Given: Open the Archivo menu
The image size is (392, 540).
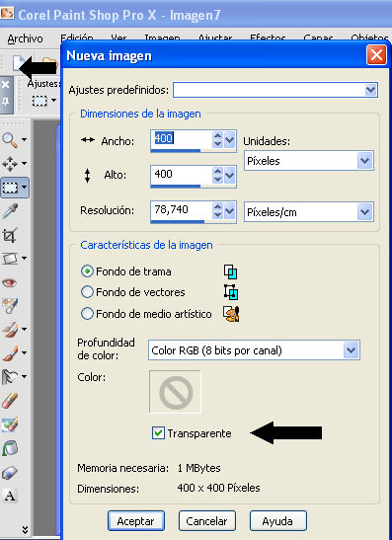Looking at the screenshot, I should click(x=25, y=39).
